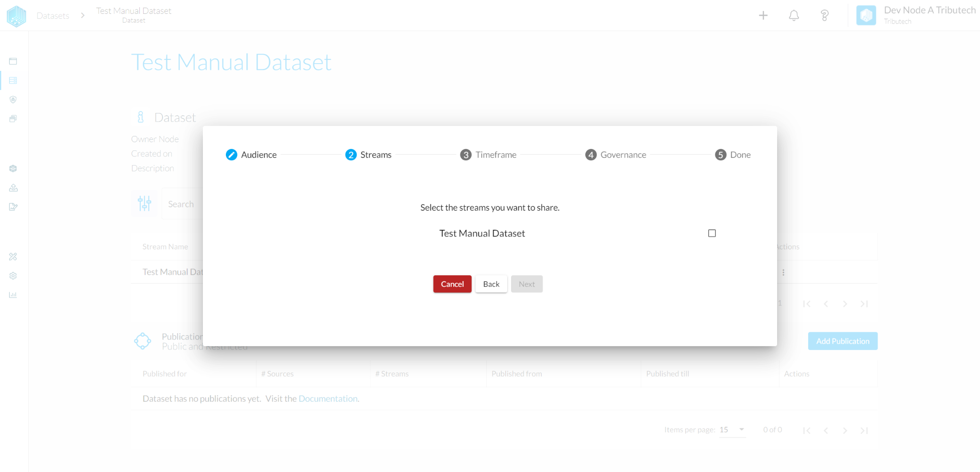Go to next page of streams table
Screen dimensions: 980x472
tap(845, 304)
